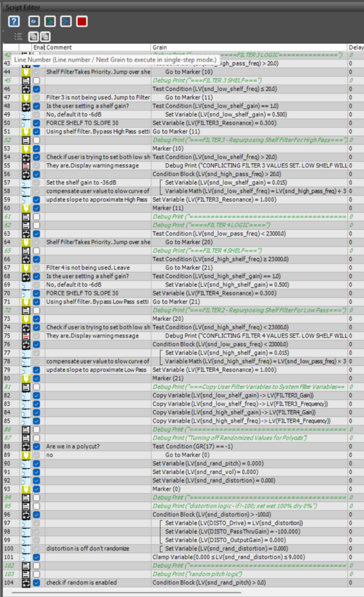Stop the script with the red square
Screen dimensions: 364x597
coord(82,22)
